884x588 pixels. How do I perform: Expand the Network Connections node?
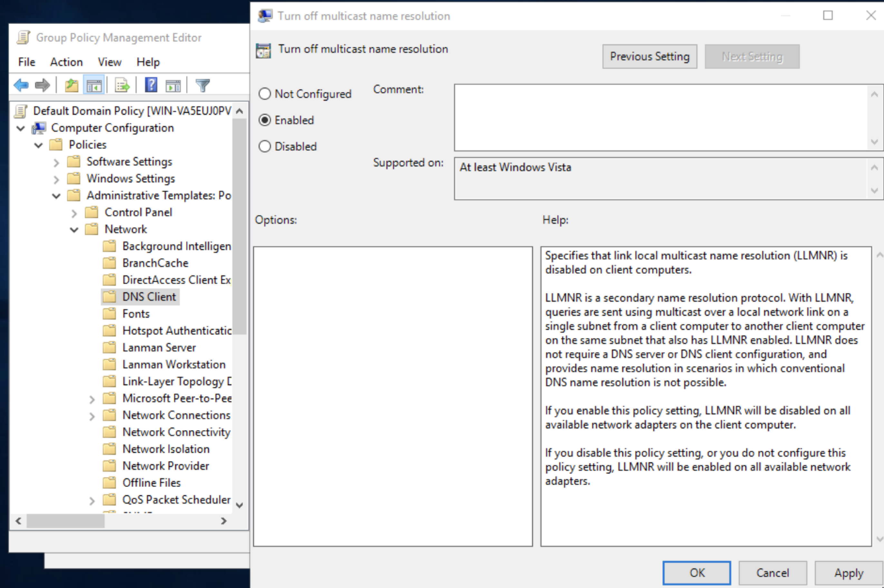click(92, 416)
